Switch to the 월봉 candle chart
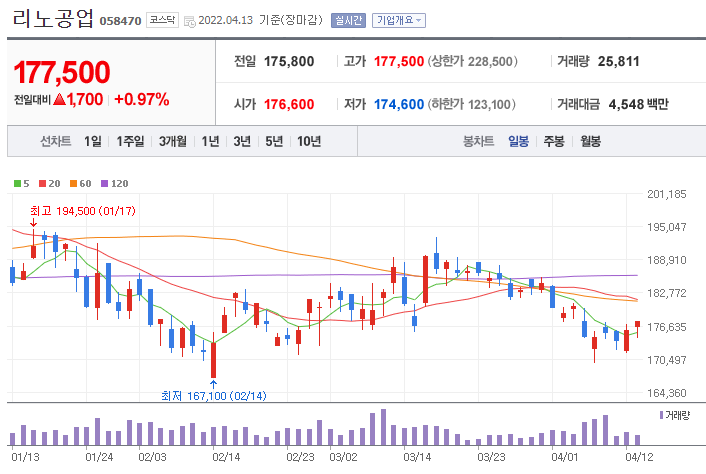The width and height of the screenshot is (706, 474). [590, 141]
